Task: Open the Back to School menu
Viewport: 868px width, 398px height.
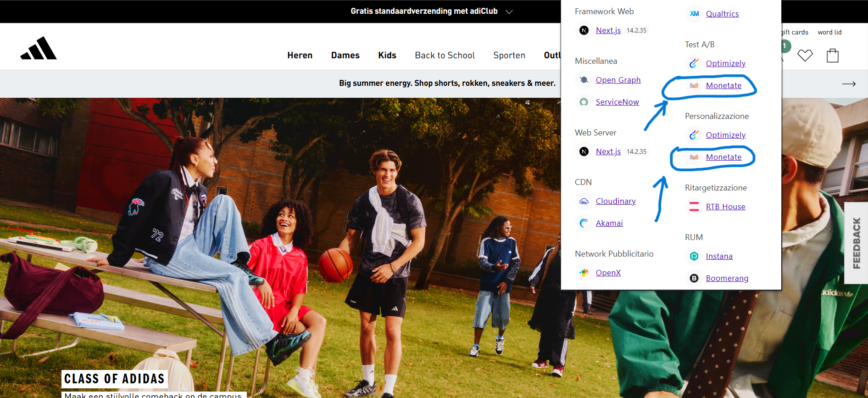Action: pyautogui.click(x=445, y=55)
